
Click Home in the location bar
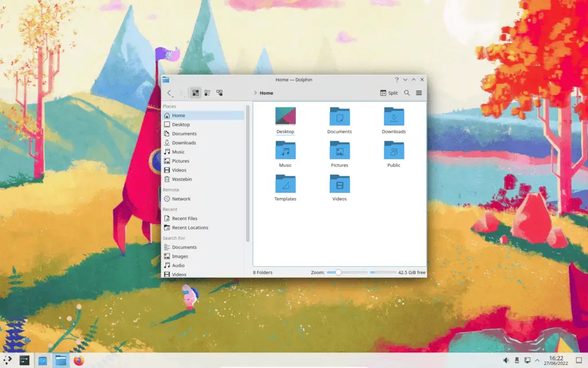point(266,93)
